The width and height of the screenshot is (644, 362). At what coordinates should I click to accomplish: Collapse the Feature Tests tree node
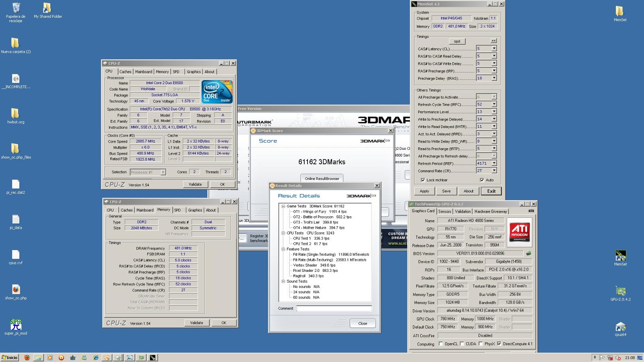tap(283, 249)
